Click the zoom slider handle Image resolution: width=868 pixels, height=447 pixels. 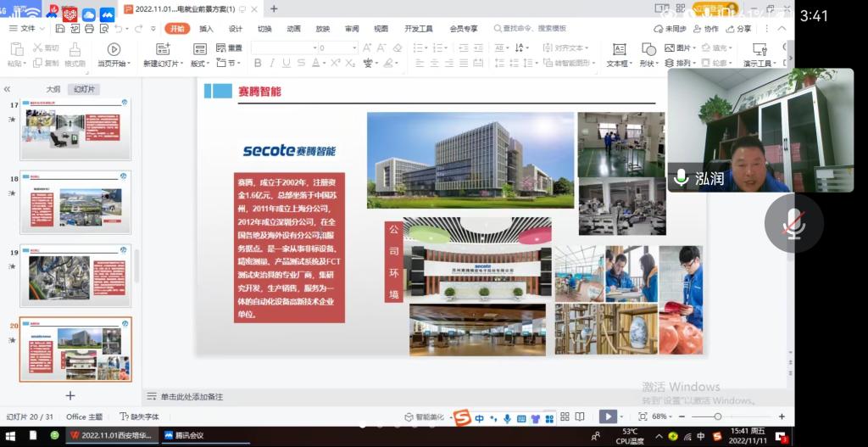(x=718, y=416)
